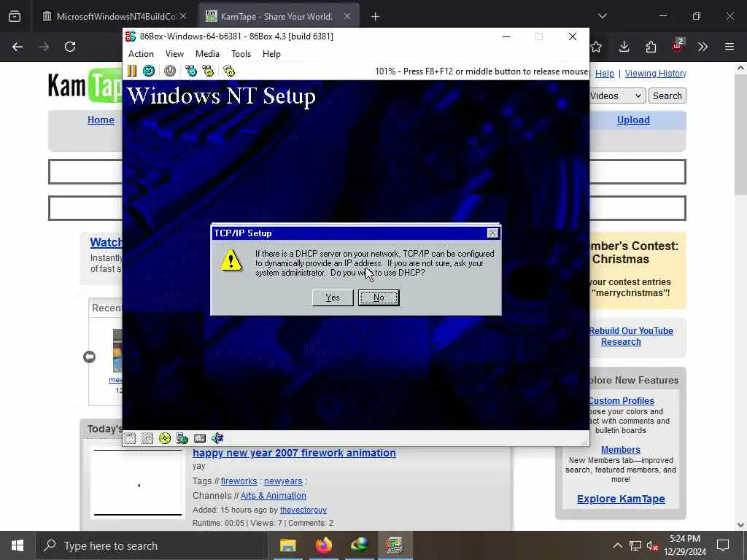Open the Windows notification center
Screen dimensions: 747x560
click(x=723, y=545)
